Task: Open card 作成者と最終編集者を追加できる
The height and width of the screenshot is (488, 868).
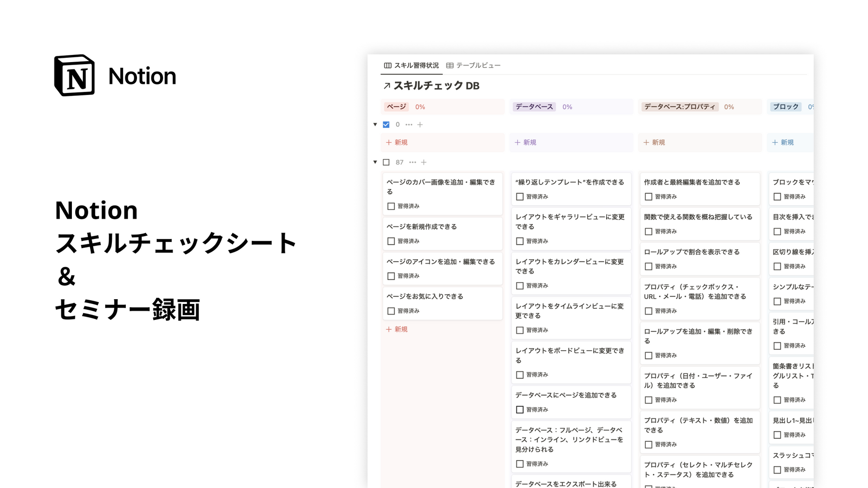Action: coord(700,189)
